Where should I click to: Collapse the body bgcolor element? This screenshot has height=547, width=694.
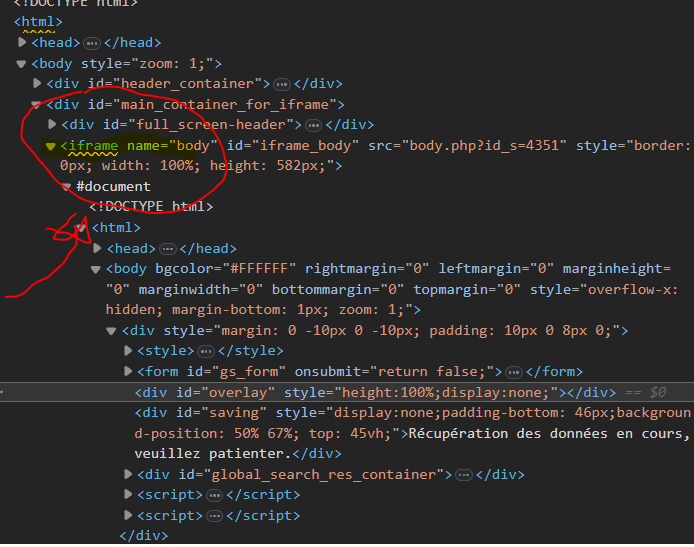point(96,269)
